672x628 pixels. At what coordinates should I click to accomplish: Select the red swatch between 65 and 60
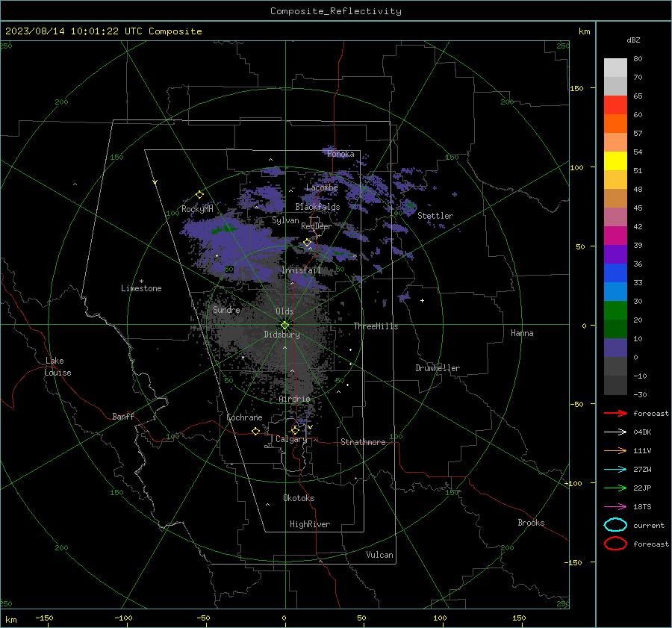615,105
